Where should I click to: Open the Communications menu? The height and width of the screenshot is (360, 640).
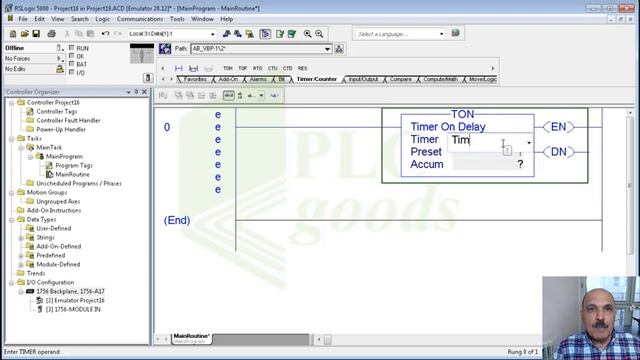point(140,19)
